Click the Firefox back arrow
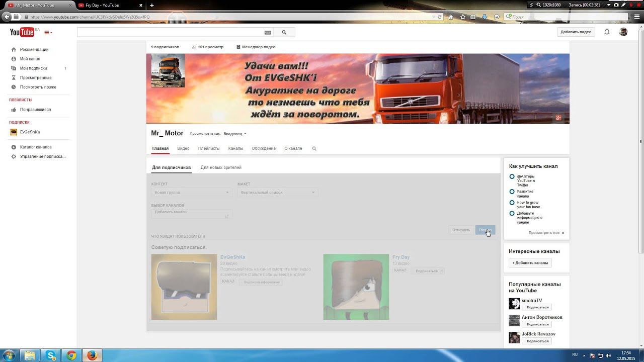The height and width of the screenshot is (362, 644). (x=7, y=17)
